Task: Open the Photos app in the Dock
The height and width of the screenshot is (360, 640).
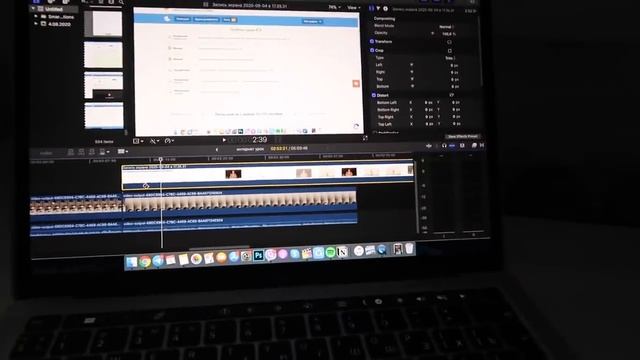Action: click(x=196, y=259)
